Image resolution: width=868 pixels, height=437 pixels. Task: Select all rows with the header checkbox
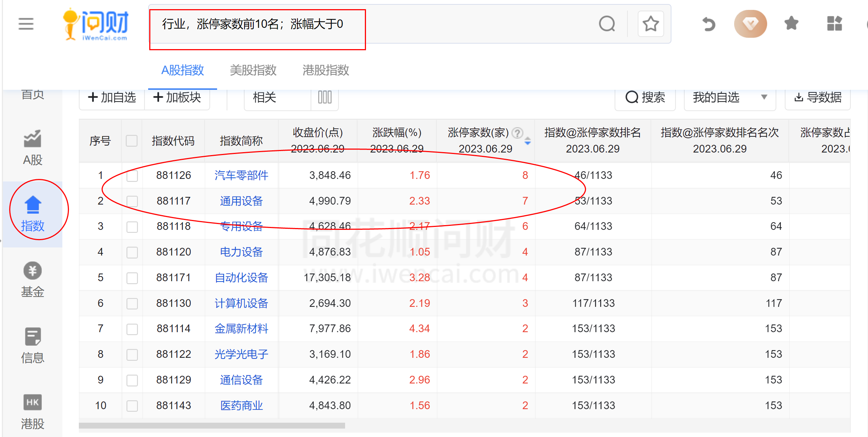click(132, 140)
